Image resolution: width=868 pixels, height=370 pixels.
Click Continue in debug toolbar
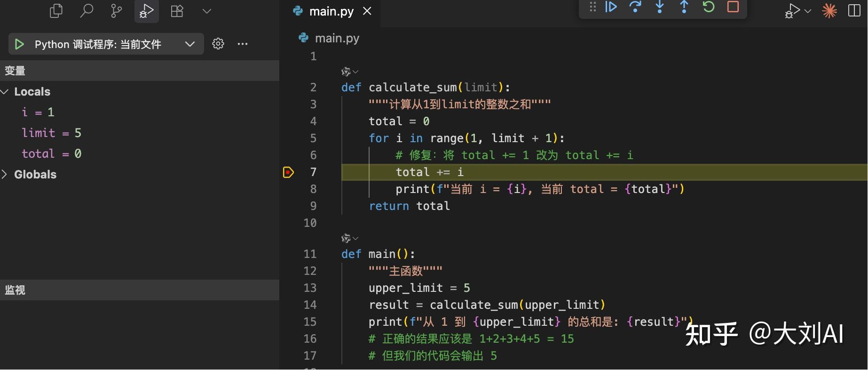click(x=611, y=7)
